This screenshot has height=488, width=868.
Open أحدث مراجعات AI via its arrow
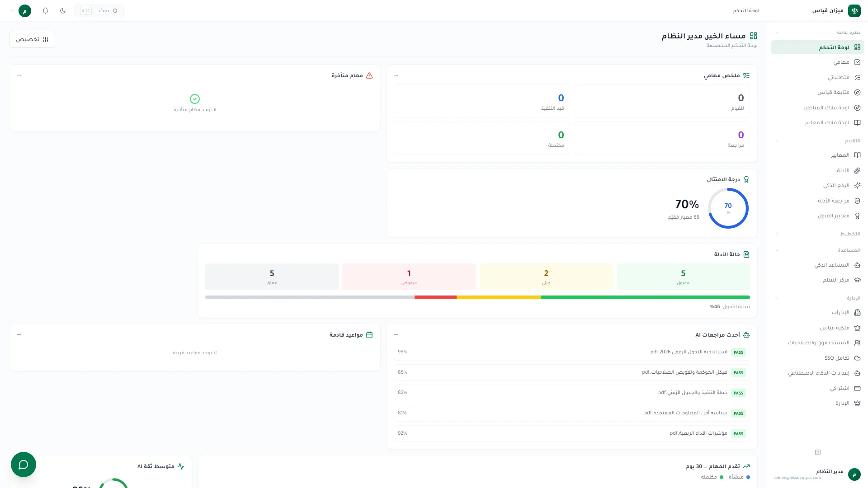coord(396,334)
